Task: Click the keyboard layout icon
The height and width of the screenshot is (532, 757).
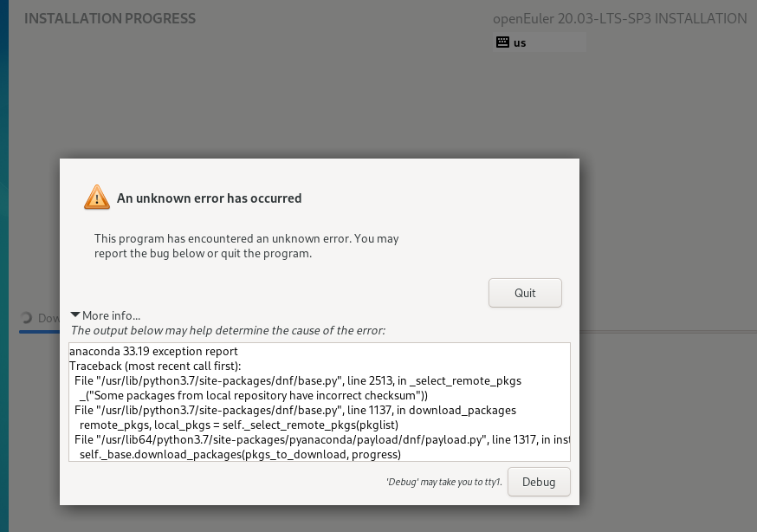Action: pos(502,42)
